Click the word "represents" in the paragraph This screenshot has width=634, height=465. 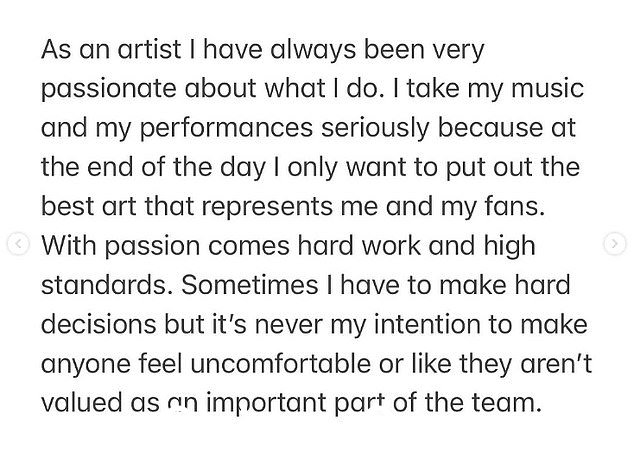[x=266, y=207]
